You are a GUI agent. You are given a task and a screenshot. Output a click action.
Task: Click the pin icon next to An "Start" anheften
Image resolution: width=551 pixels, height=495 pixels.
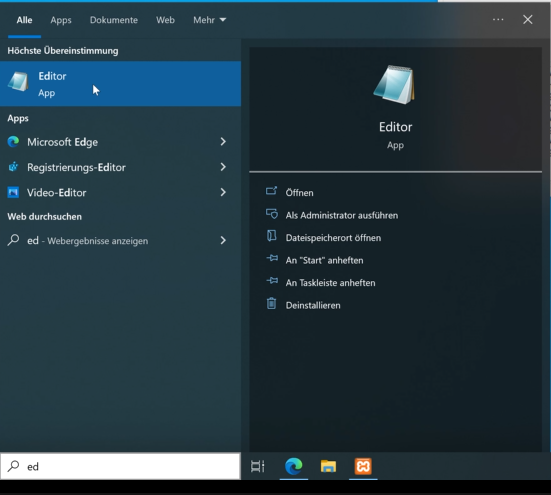point(272,259)
